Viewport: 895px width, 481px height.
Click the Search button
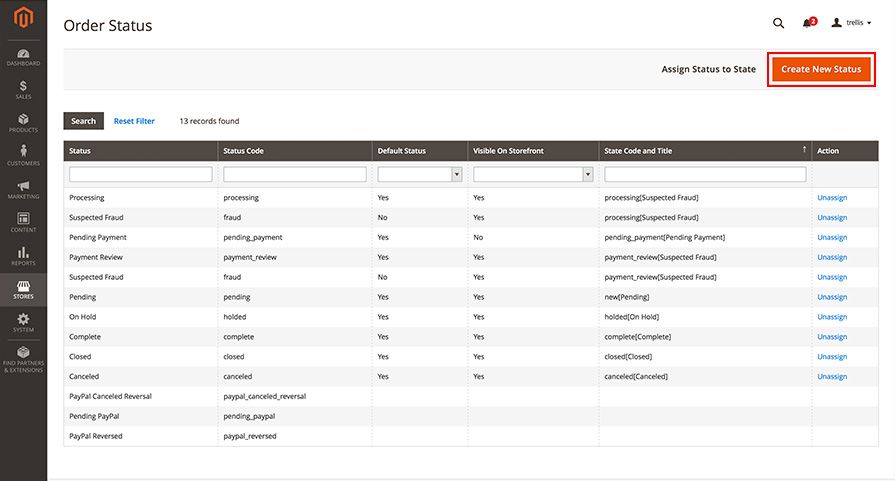pyautogui.click(x=83, y=121)
